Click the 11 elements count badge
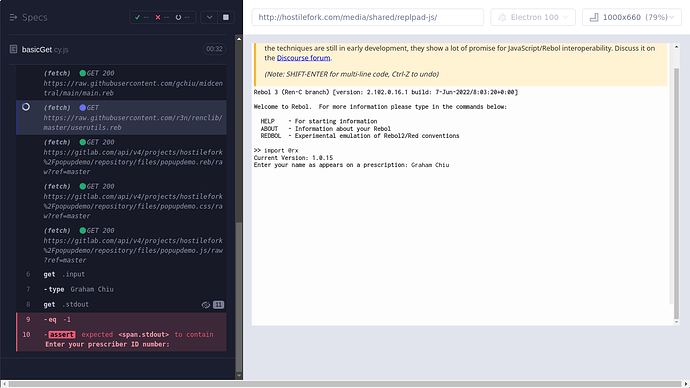 (x=219, y=305)
